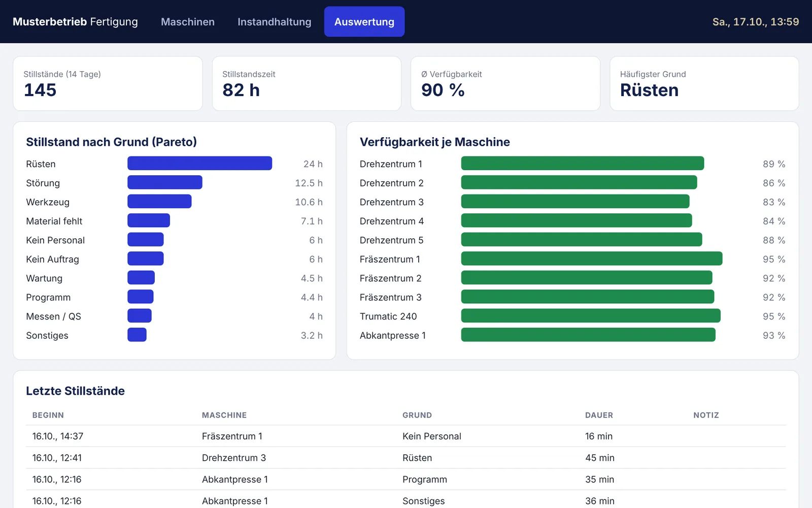The height and width of the screenshot is (508, 812).
Task: Click the 12.5 h value for Störung
Action: [x=309, y=183]
